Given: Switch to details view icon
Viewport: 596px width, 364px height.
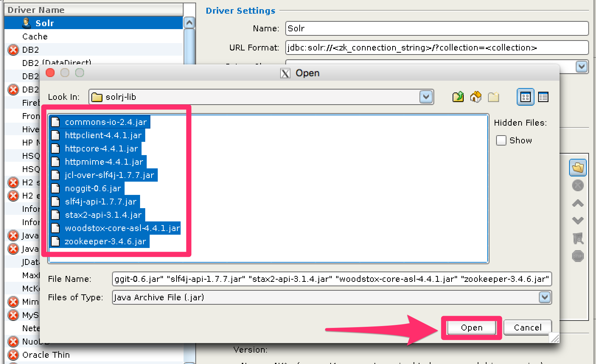Looking at the screenshot, I should tap(543, 97).
